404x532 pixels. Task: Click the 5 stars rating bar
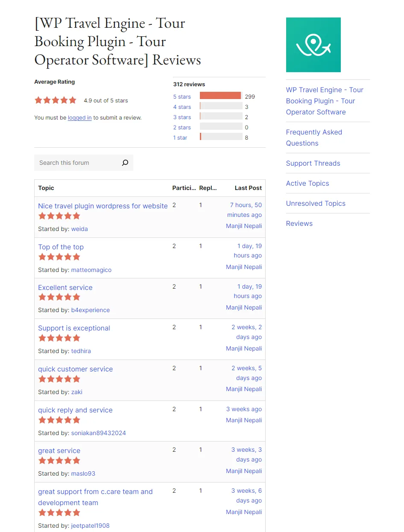click(221, 96)
